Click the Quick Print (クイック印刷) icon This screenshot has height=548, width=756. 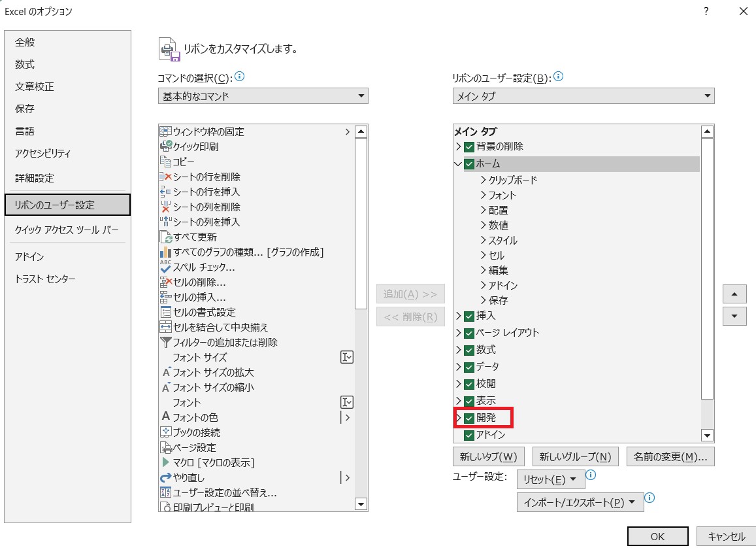click(x=165, y=146)
